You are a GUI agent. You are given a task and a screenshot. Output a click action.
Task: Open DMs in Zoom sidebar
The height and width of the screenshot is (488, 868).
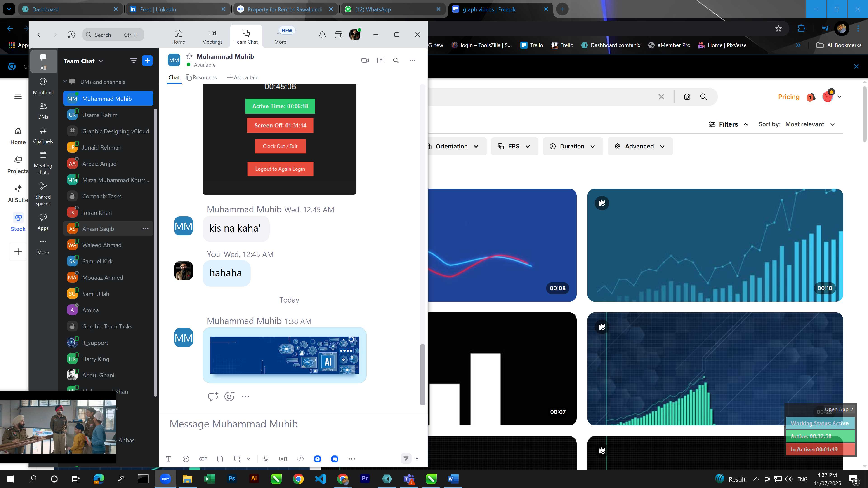43,111
